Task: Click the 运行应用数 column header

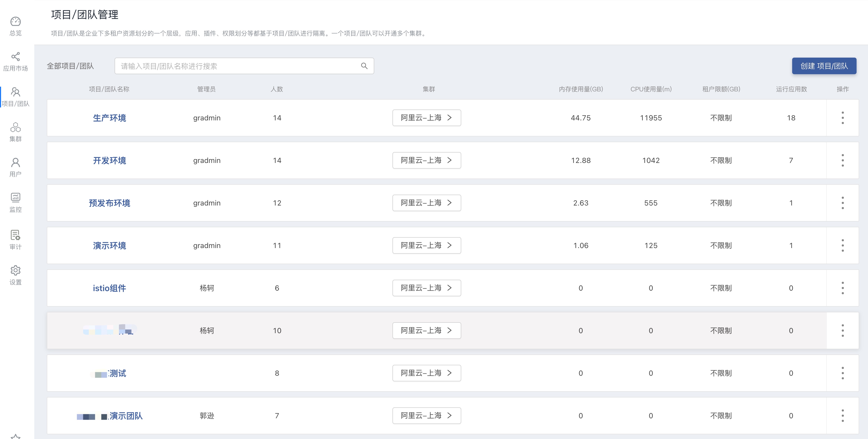Action: coord(791,89)
